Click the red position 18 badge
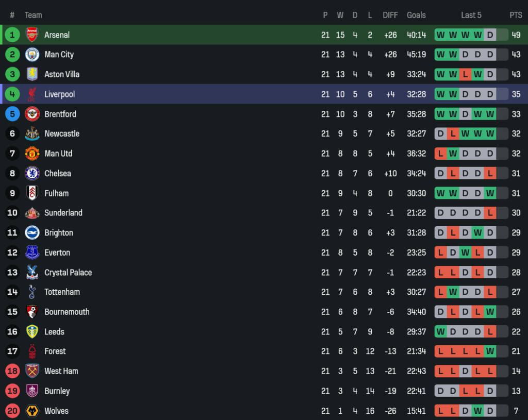 12,371
